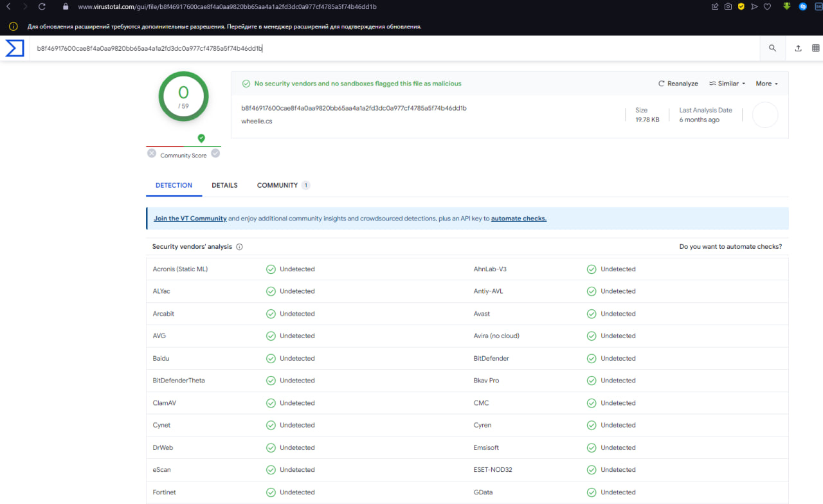
Task: Follow the Join the VT Community link
Action: [x=190, y=219]
